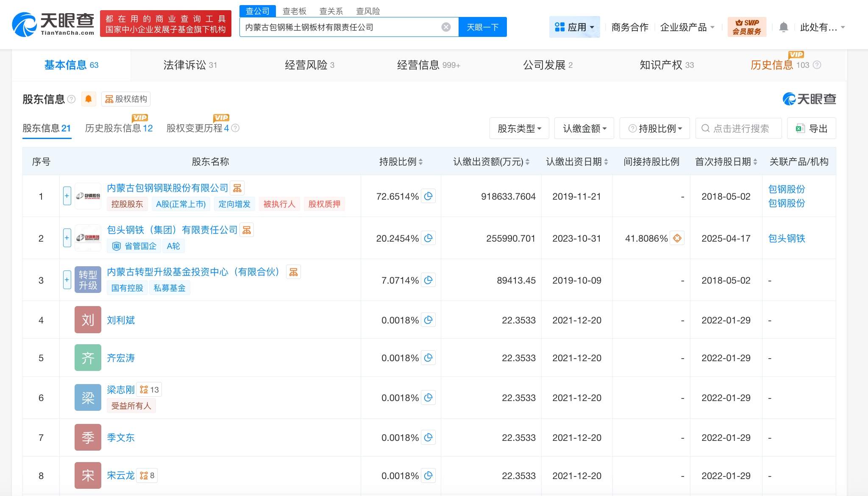Image resolution: width=868 pixels, height=496 pixels.
Task: Click the Excel 导出 export icon
Action: click(800, 128)
